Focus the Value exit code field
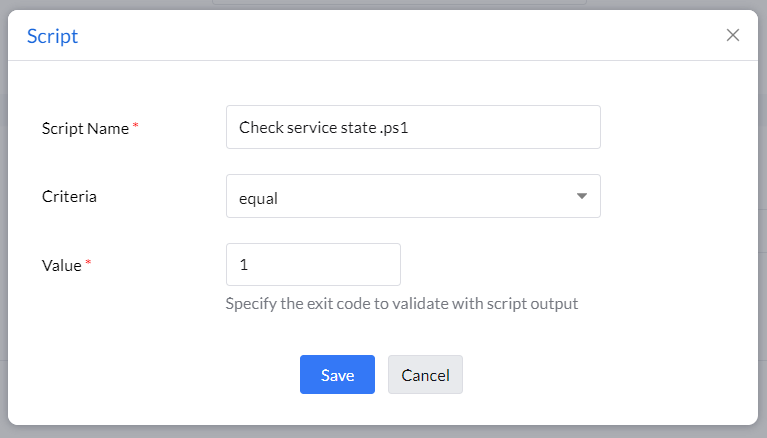 pos(313,265)
